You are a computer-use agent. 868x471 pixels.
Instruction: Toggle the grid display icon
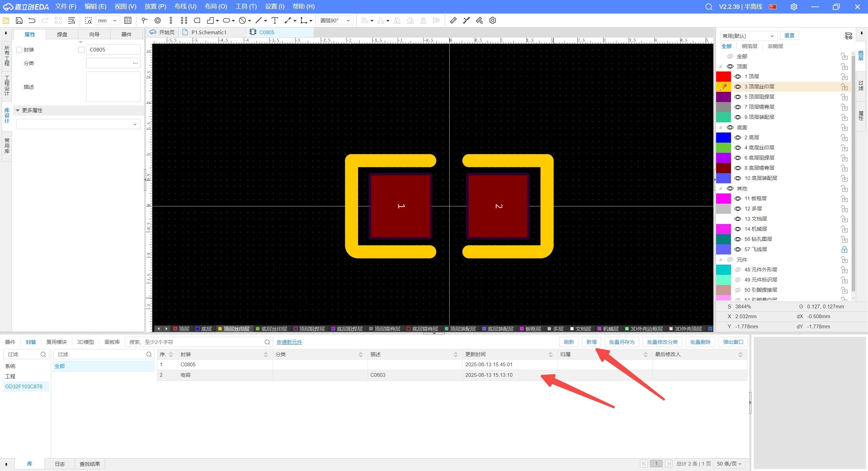click(128, 21)
